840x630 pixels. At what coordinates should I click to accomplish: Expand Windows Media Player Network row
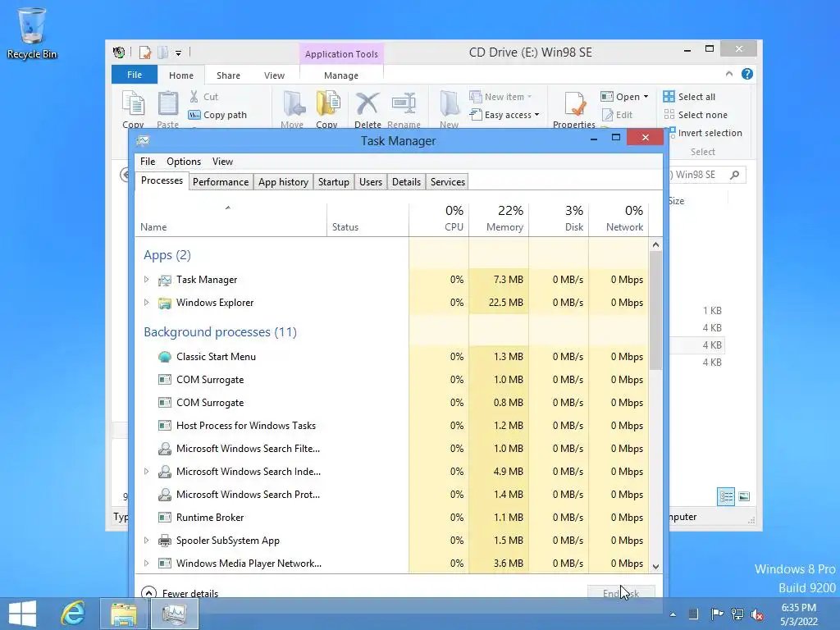tap(146, 564)
